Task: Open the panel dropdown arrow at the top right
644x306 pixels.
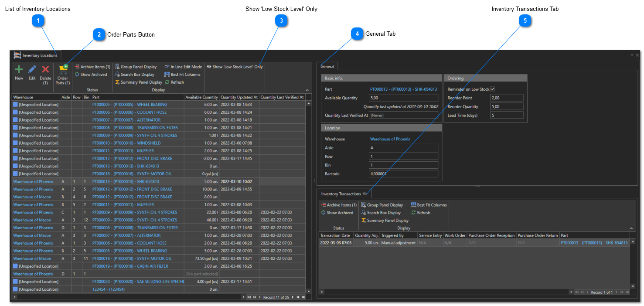Action: click(632, 55)
